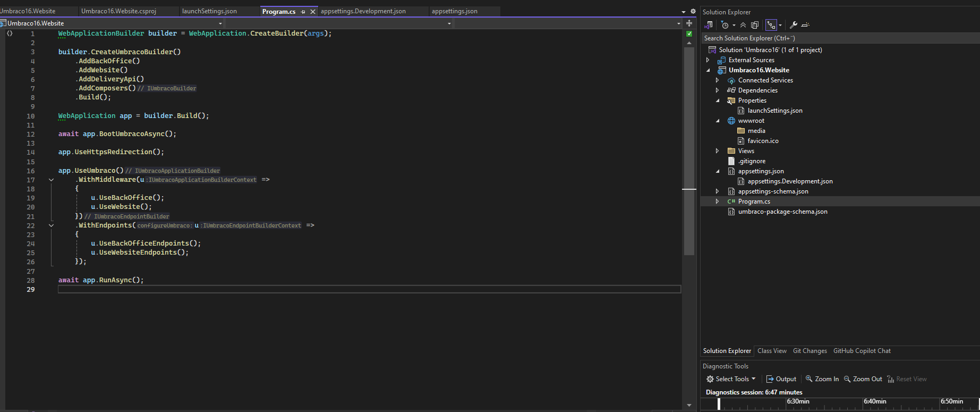Click Zoom In in Diagnostic Tools

pos(822,379)
